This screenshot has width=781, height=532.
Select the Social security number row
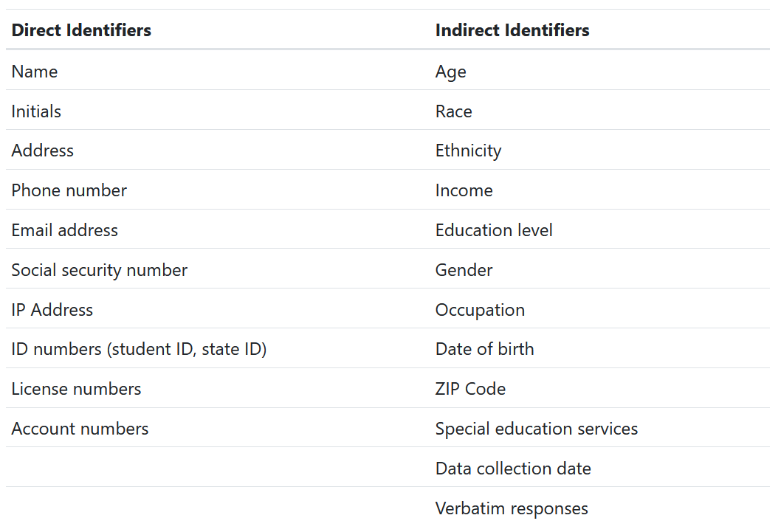coord(100,270)
